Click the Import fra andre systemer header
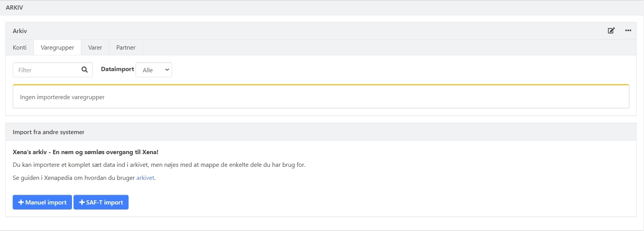This screenshot has height=231, width=644. pyautogui.click(x=49, y=132)
